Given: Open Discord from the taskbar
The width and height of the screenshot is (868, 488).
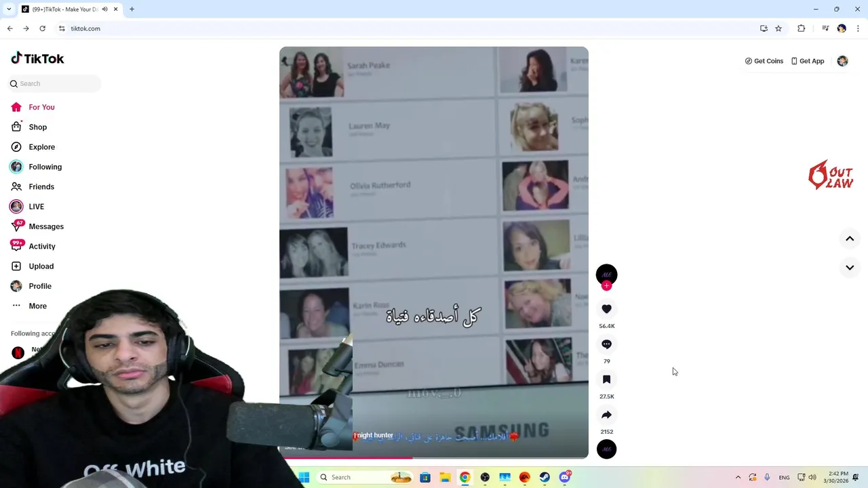Looking at the screenshot, I should coord(564,477).
